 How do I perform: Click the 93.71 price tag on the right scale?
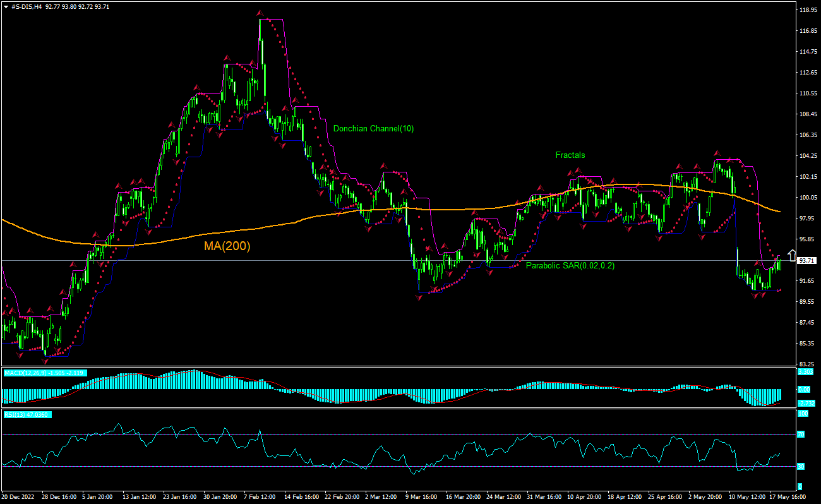coord(806,259)
